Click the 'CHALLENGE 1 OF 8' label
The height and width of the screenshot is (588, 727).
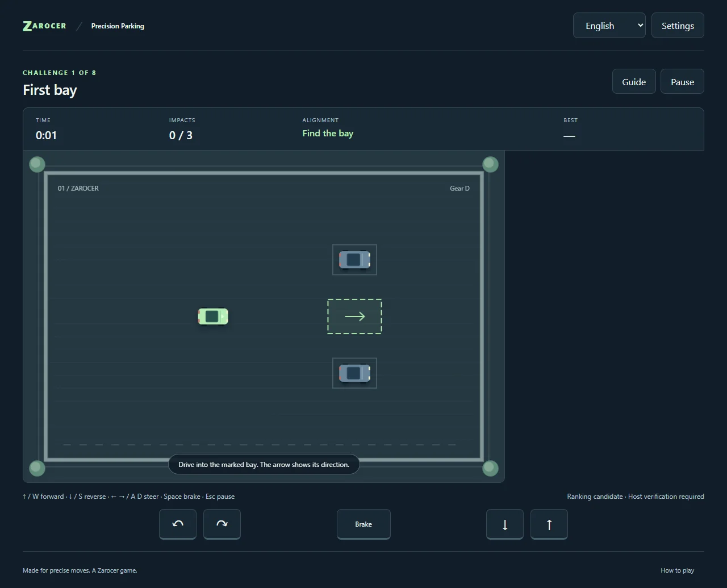click(60, 73)
